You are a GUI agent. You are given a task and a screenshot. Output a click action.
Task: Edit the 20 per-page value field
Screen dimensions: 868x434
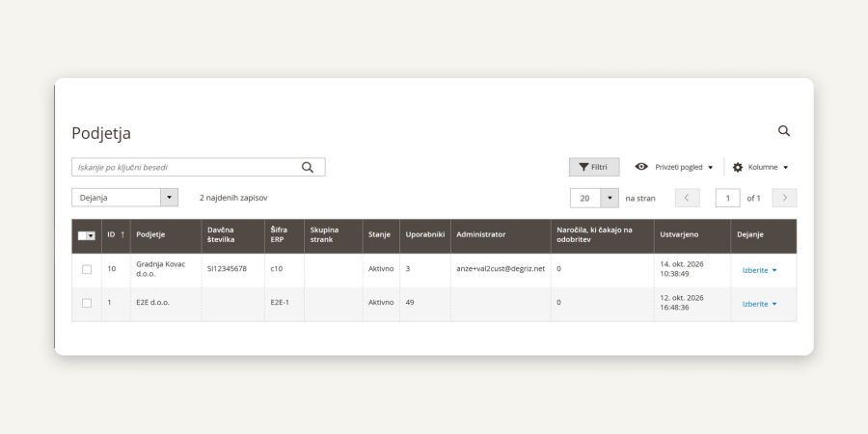pos(585,198)
